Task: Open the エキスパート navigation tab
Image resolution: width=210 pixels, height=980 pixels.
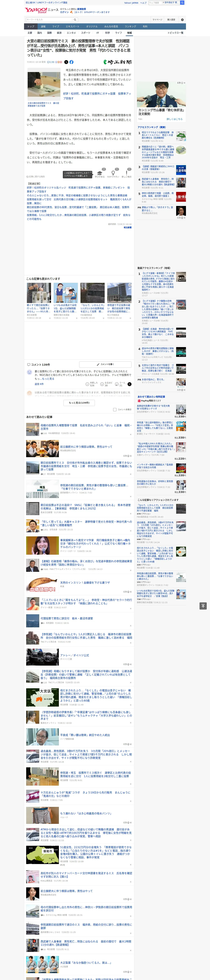Action: click(x=72, y=27)
